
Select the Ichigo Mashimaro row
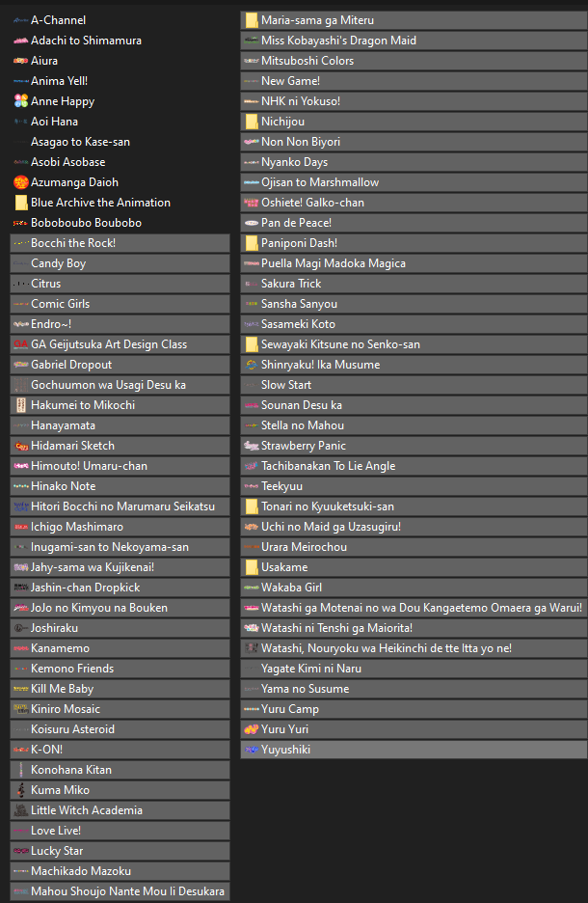coord(120,527)
